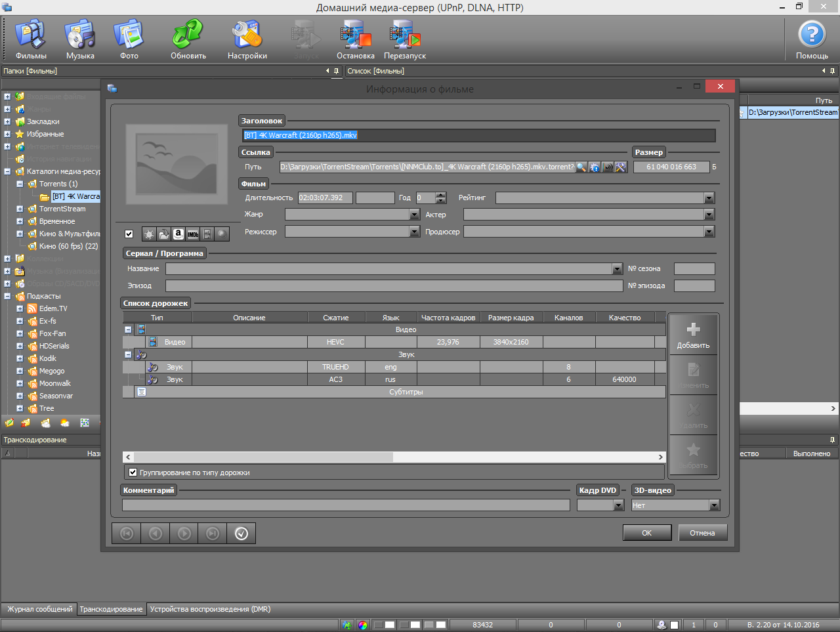The width and height of the screenshot is (840, 632).
Task: Expand the TorrentStream folder in tree
Action: [20, 209]
